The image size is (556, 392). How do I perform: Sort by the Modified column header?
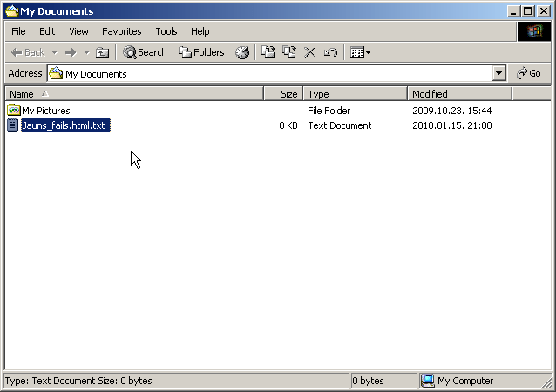coord(460,94)
